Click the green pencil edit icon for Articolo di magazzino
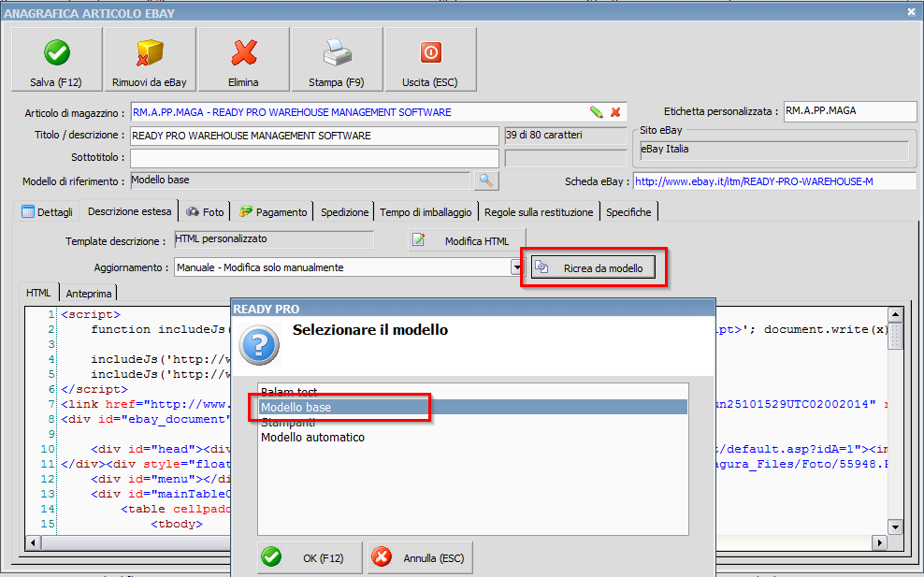Viewport: 924px width, 577px height. [x=597, y=112]
